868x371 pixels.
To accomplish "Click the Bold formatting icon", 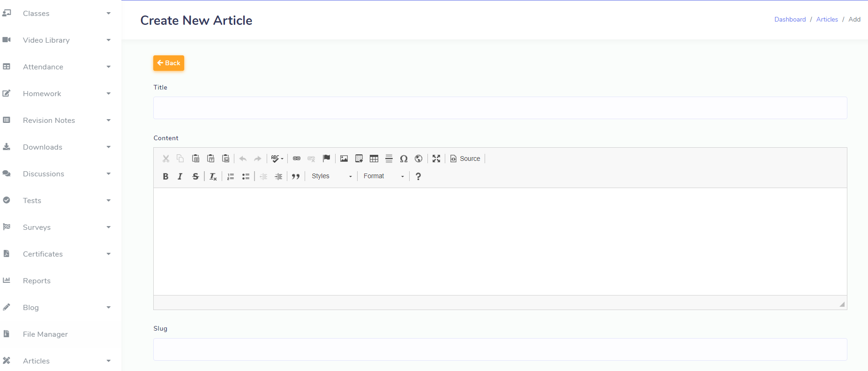I will pos(165,176).
